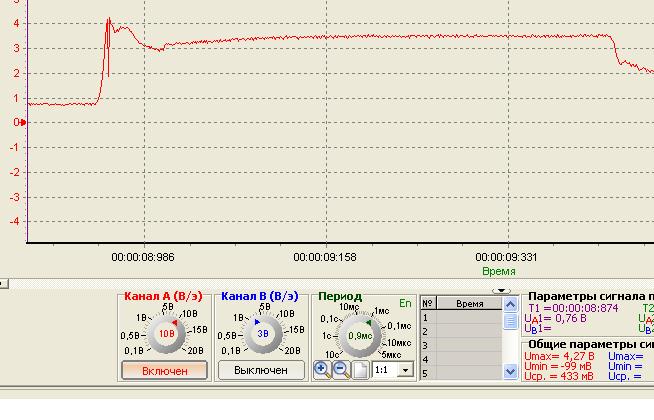Click the time label 00:00:09:331 on the axis
Screen dimensions: 654x420
point(506,257)
